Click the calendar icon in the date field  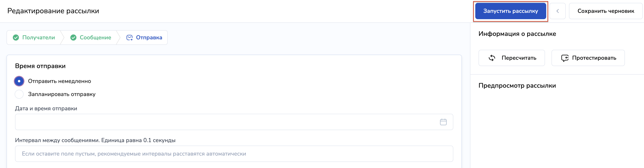443,122
